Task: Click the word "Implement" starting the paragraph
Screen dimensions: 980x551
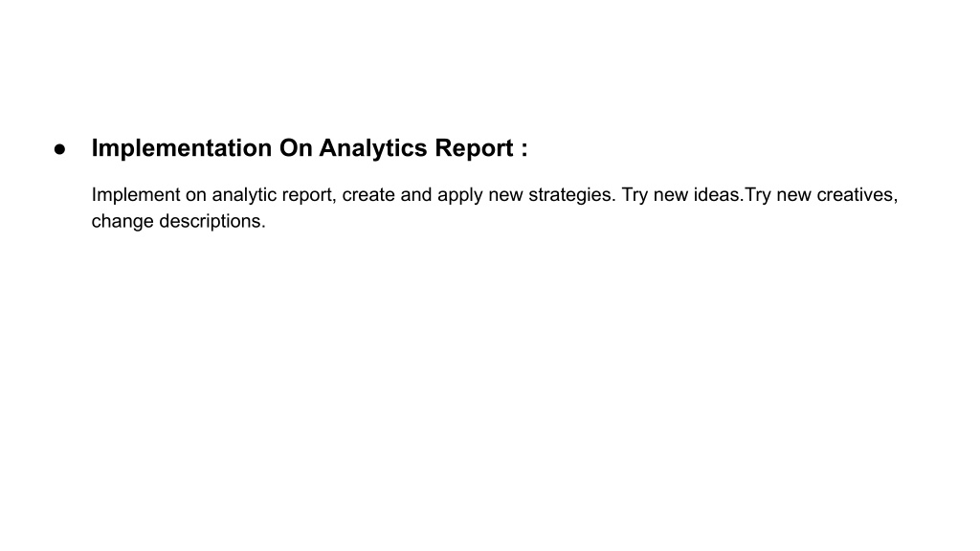Action: pos(136,195)
